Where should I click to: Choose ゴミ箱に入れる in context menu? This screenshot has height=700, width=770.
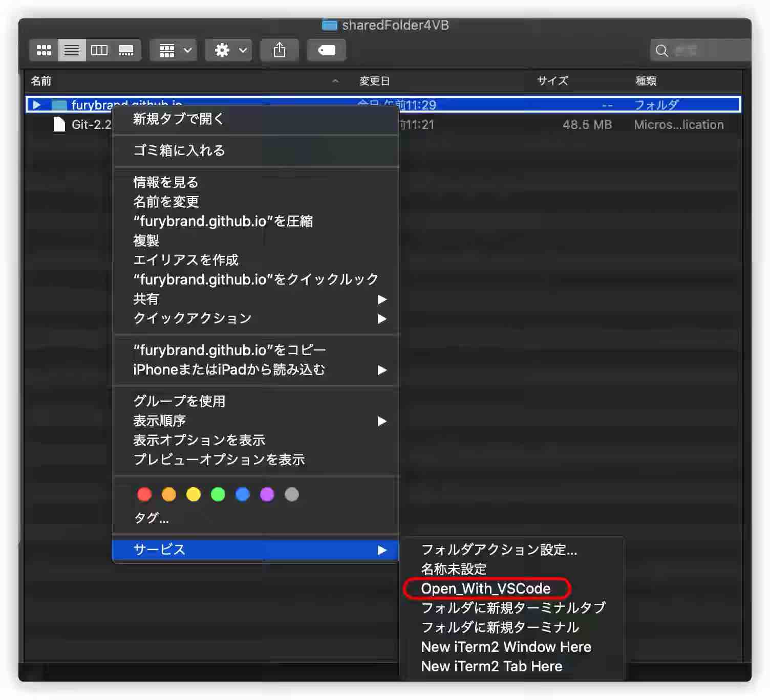click(179, 150)
